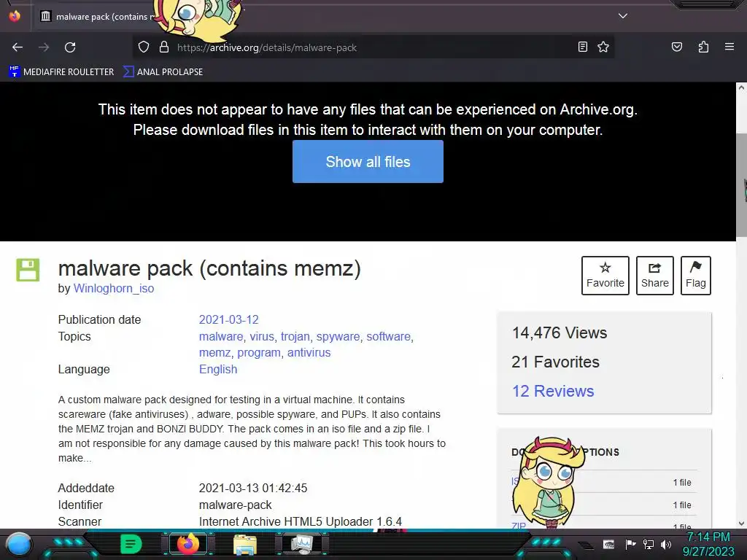This screenshot has height=560, width=747.
Task: Open the clock showing 7:14 PM
Action: pyautogui.click(x=708, y=544)
